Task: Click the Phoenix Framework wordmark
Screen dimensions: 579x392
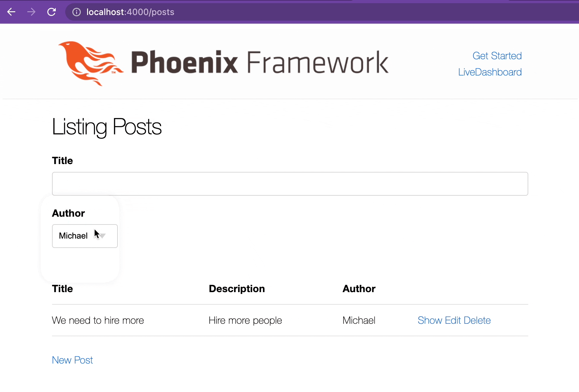Action: point(259,63)
